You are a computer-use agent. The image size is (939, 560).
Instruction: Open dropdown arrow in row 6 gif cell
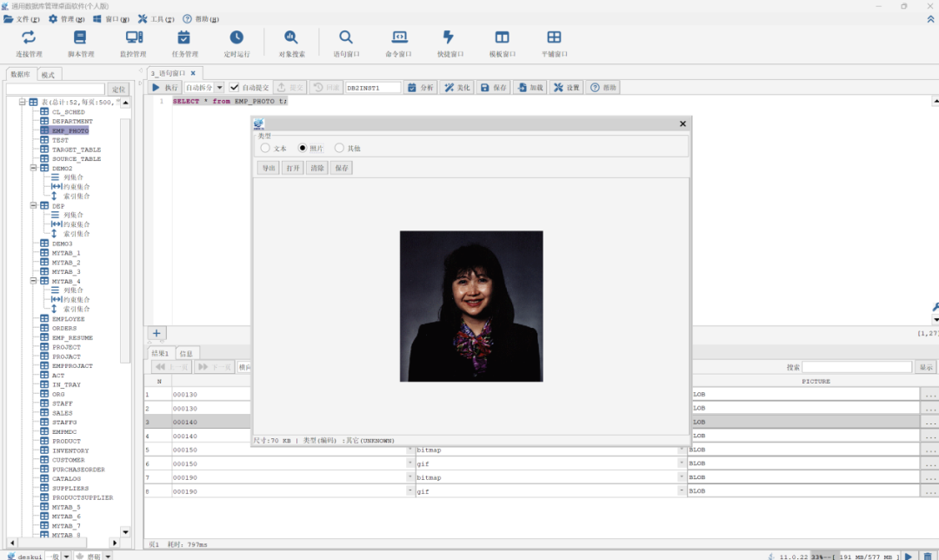click(x=682, y=463)
